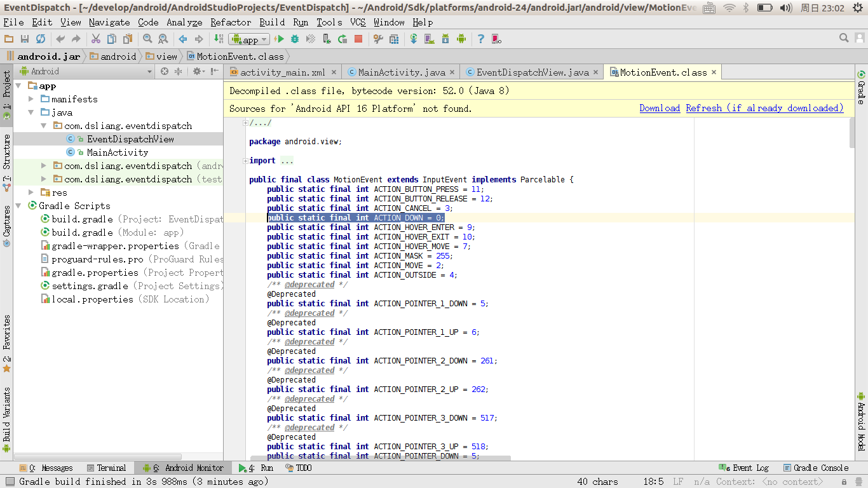Toggle tool window quick-access icon in status bar

click(9, 482)
